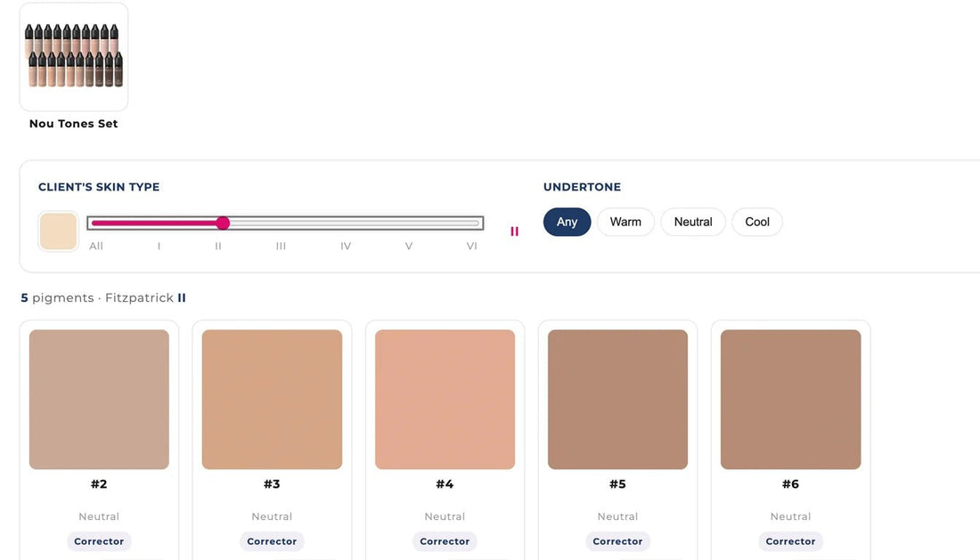Select pigment #6 color swatch
980x560 pixels.
790,400
